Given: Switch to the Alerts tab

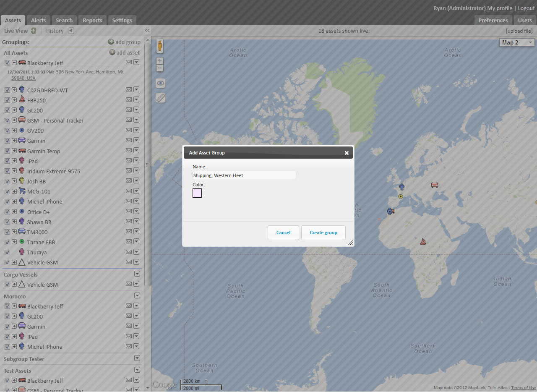Looking at the screenshot, I should (x=38, y=20).
